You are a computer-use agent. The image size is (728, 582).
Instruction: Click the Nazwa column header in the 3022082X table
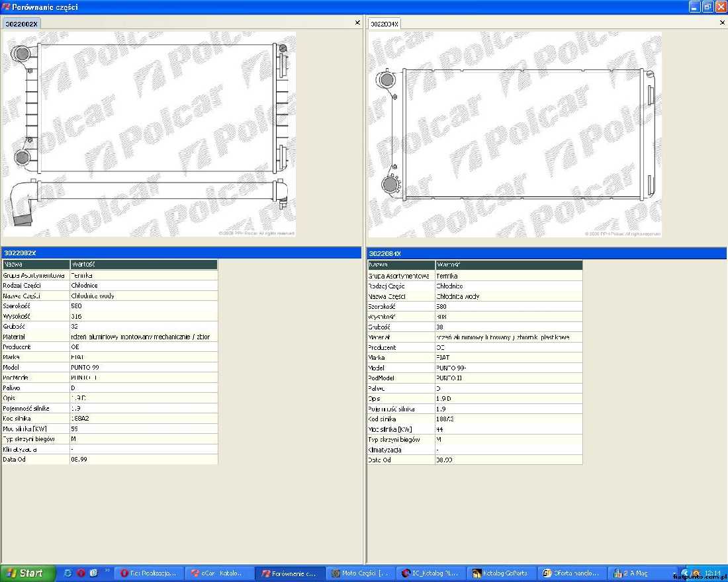click(x=36, y=264)
